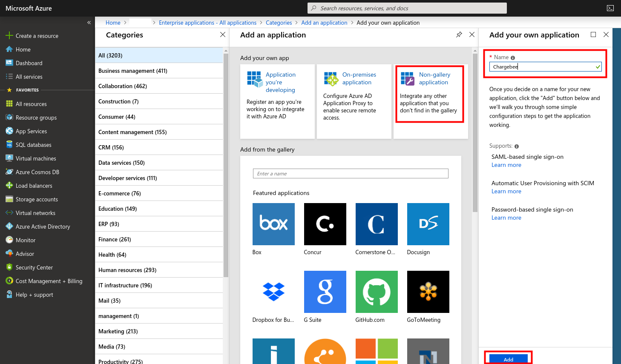Open Virtual machines icon
This screenshot has width=621, height=364.
9,158
